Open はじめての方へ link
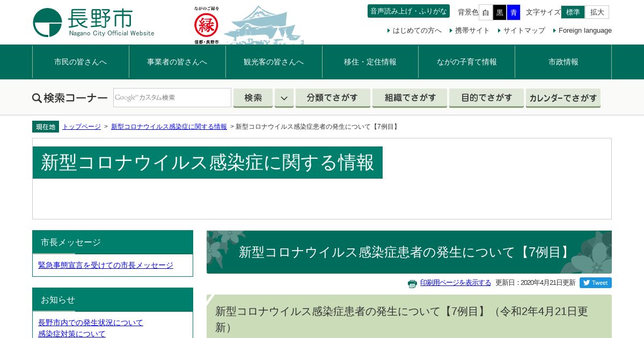The image size is (644, 338). (417, 31)
